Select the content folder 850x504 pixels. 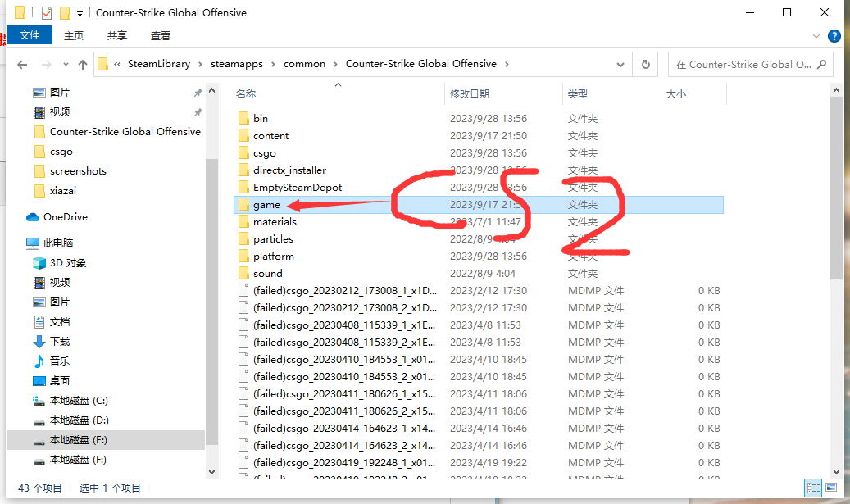[x=270, y=135]
